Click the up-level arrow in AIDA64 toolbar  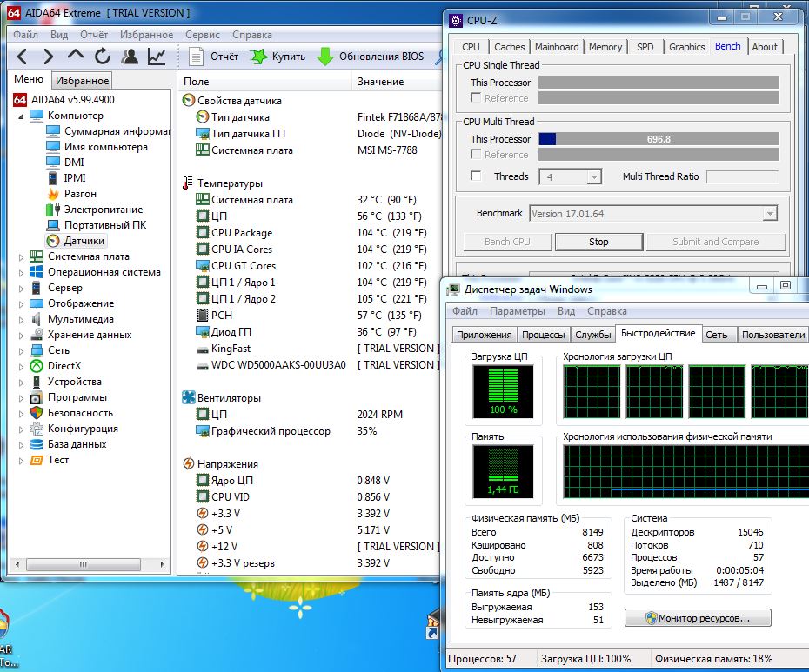tap(76, 57)
